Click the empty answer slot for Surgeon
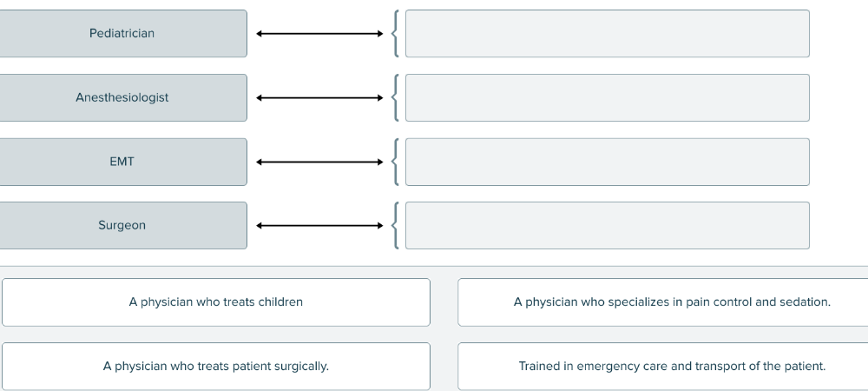Image resolution: width=868 pixels, height=391 pixels. (607, 226)
